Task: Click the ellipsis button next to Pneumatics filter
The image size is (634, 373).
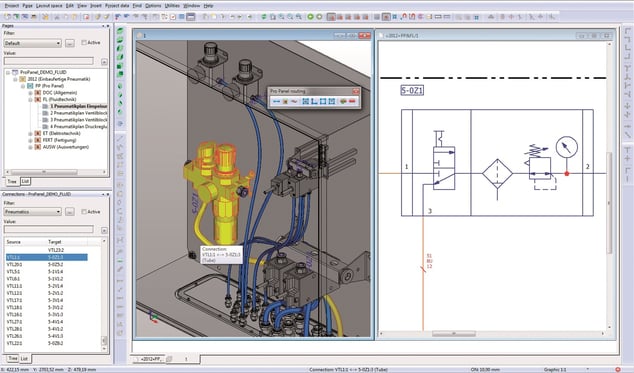Action: pos(70,212)
